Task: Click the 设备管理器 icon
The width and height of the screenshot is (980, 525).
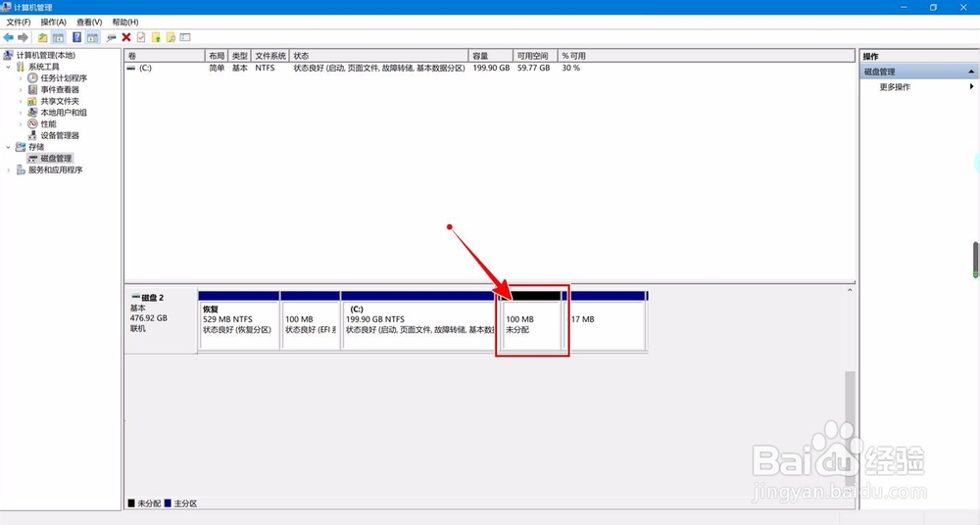Action: pyautogui.click(x=32, y=135)
